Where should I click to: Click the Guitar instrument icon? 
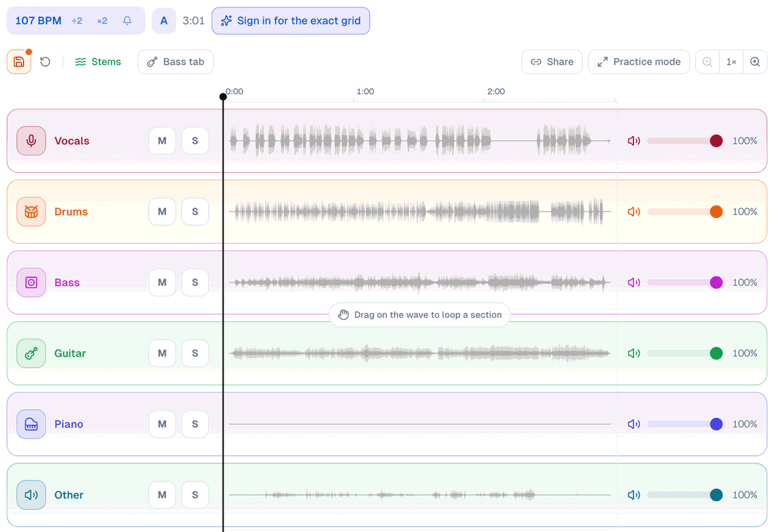(x=31, y=353)
